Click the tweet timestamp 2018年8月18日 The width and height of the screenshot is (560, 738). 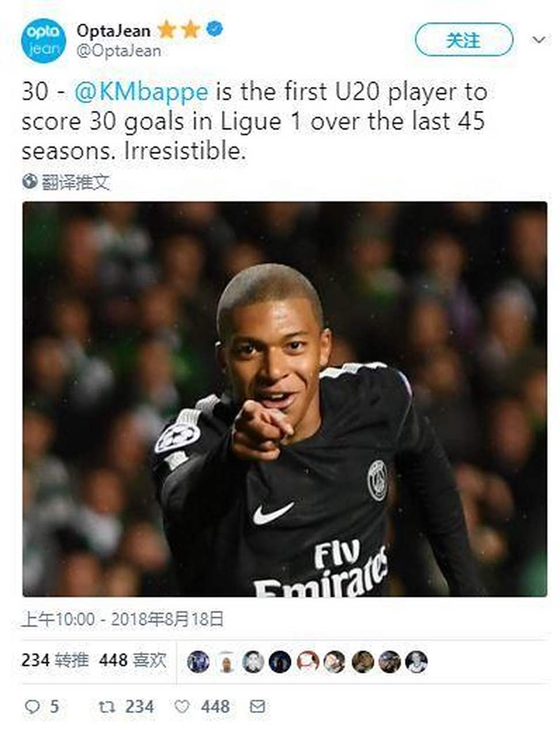point(167,619)
